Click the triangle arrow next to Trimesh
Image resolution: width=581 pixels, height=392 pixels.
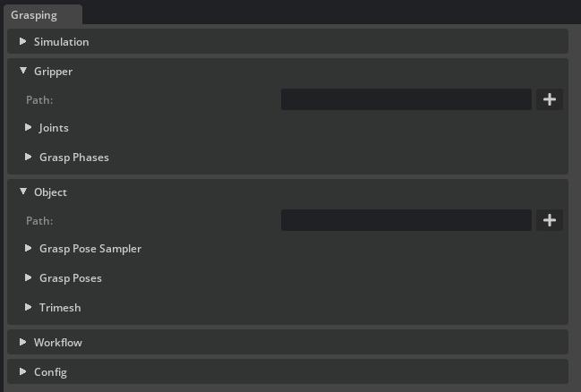point(29,307)
